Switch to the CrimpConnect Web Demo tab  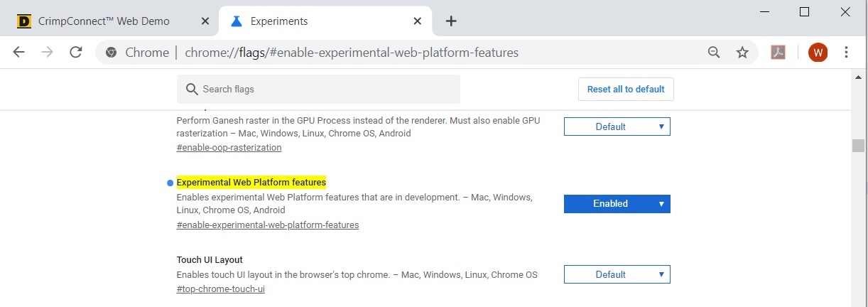click(103, 21)
